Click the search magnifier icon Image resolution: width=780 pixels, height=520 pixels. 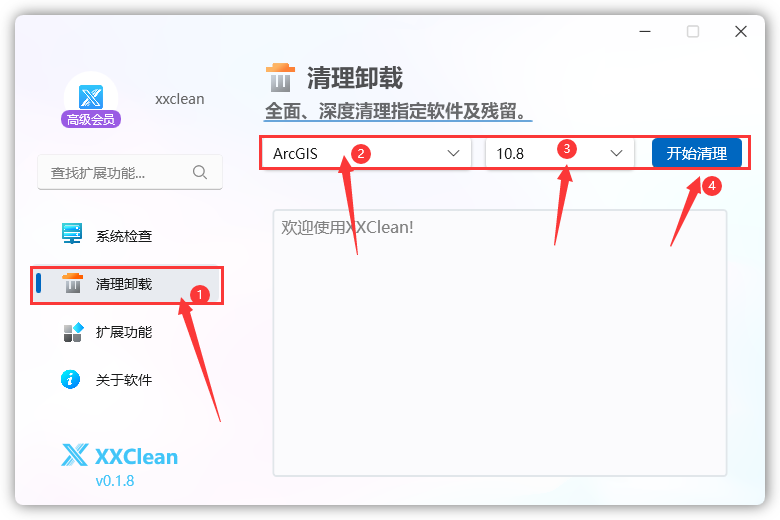[199, 172]
